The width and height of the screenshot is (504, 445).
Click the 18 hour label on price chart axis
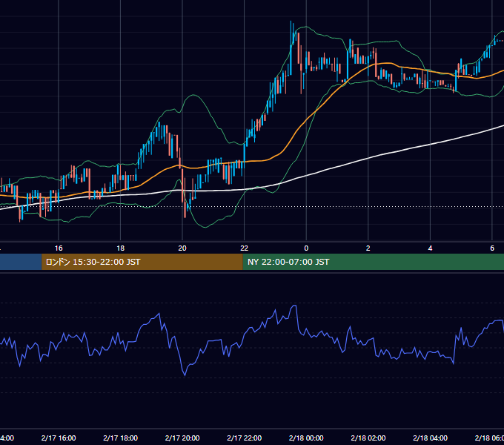pyautogui.click(x=120, y=248)
